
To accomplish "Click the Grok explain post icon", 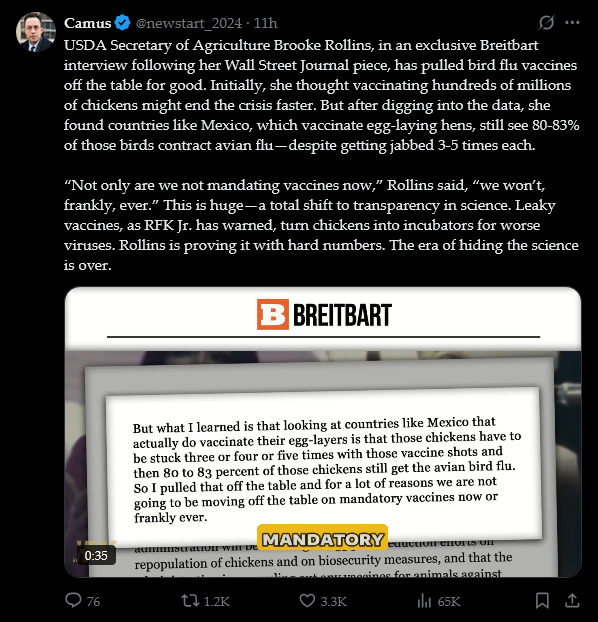I will [546, 23].
